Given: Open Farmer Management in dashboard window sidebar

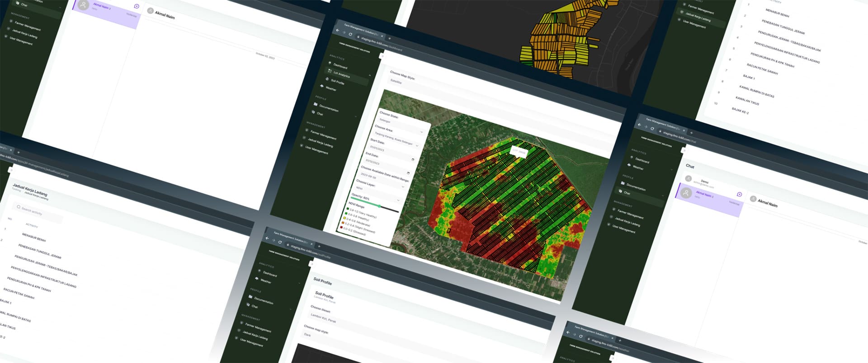Looking at the screenshot, I should click(x=323, y=135).
